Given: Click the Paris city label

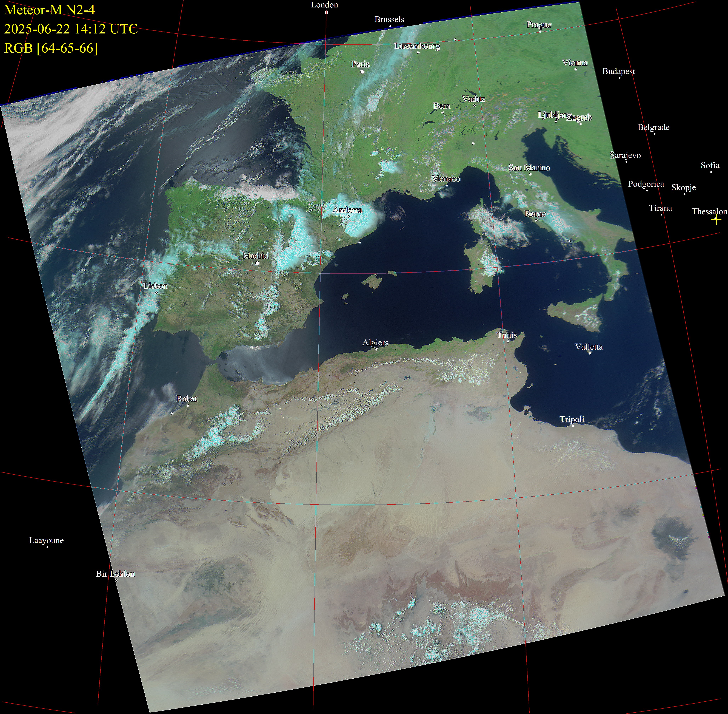Looking at the screenshot, I should click(x=360, y=64).
